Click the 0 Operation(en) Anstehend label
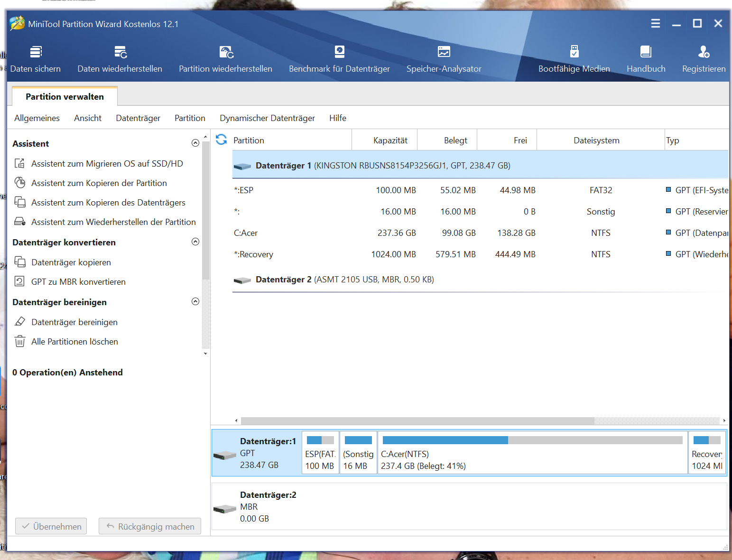Viewport: 732px width, 560px height. click(x=67, y=373)
